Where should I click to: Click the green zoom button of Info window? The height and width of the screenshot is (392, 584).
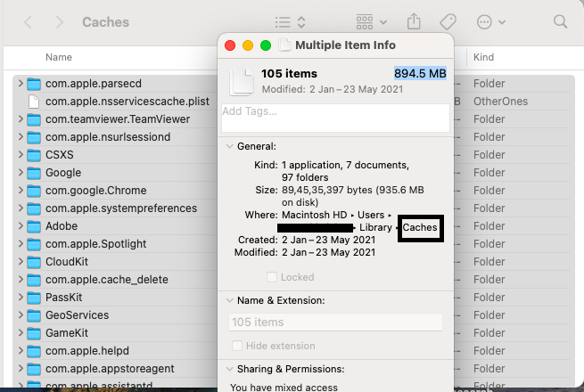tap(266, 45)
